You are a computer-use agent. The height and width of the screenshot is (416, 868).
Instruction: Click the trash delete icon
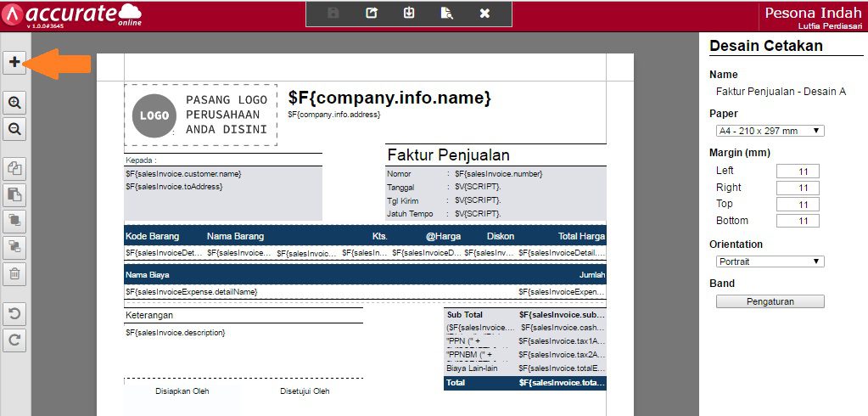(14, 273)
